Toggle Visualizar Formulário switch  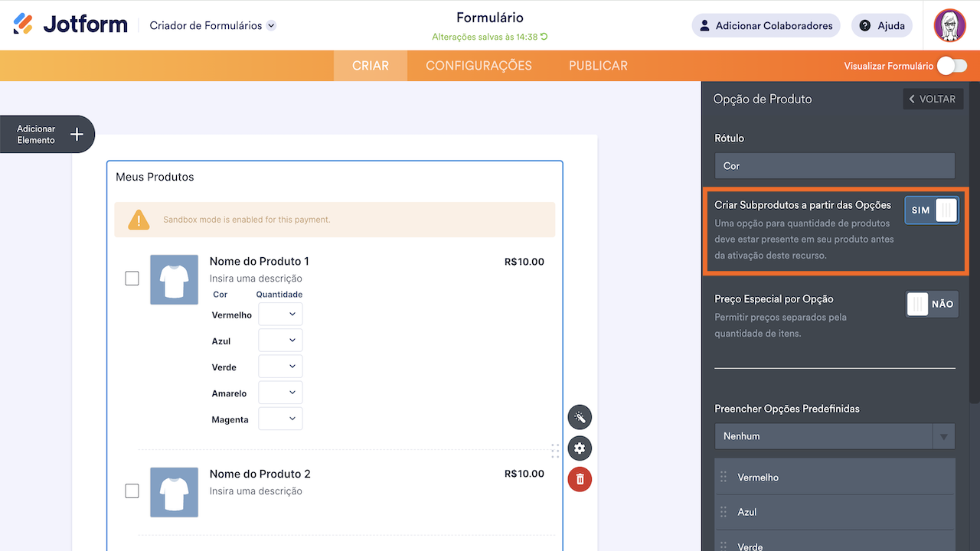(x=952, y=66)
